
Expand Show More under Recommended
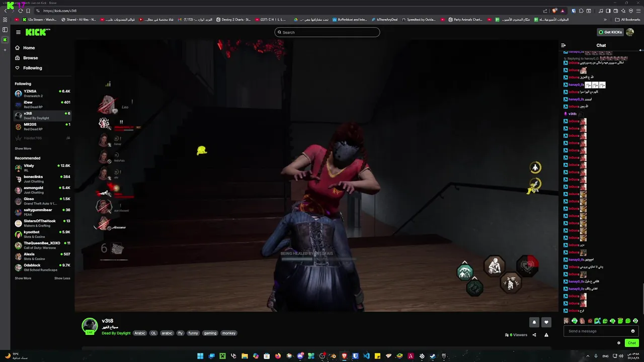[23, 278]
